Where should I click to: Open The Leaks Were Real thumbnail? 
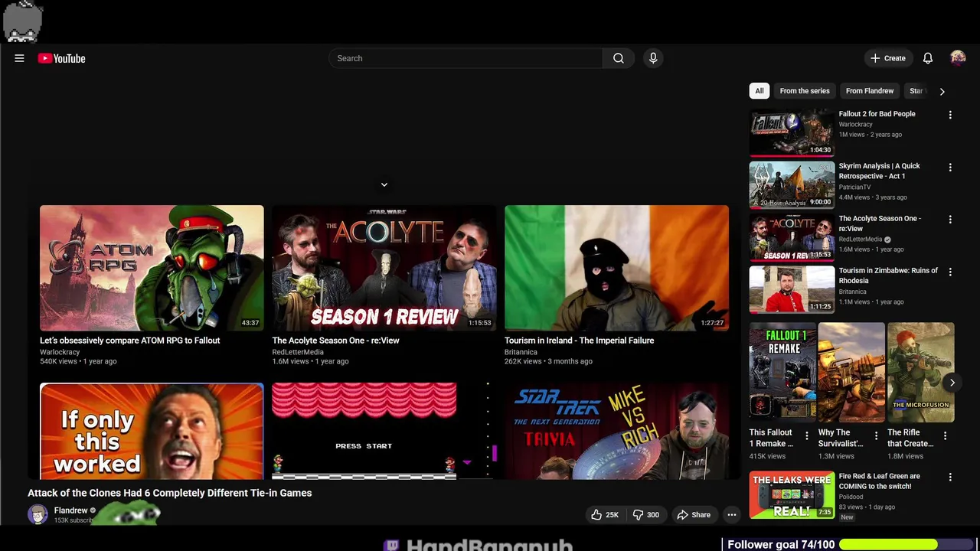click(792, 494)
